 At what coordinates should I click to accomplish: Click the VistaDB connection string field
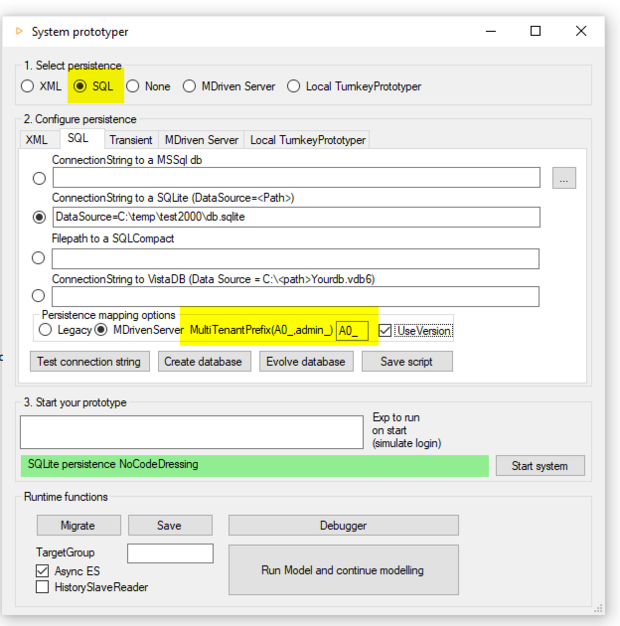295,296
